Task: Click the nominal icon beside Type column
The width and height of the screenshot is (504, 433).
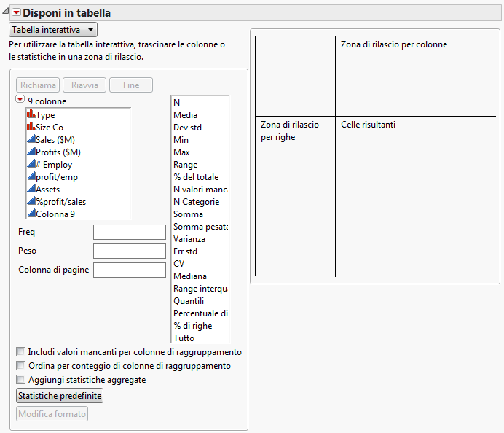Action: (x=31, y=114)
